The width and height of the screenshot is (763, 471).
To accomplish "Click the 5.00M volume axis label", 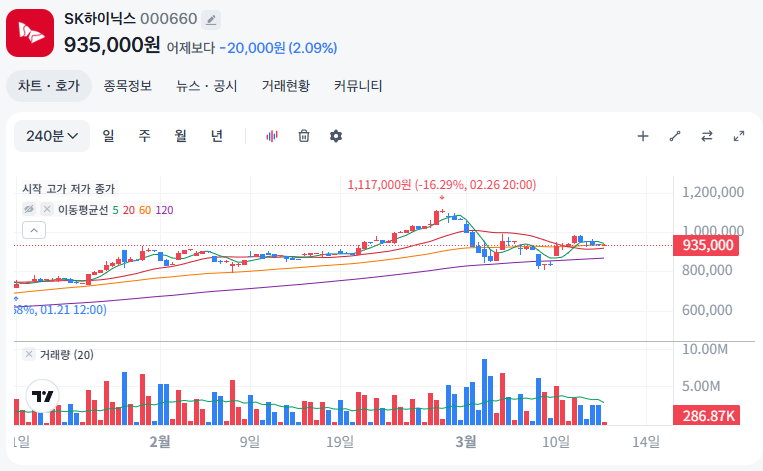I will (701, 386).
